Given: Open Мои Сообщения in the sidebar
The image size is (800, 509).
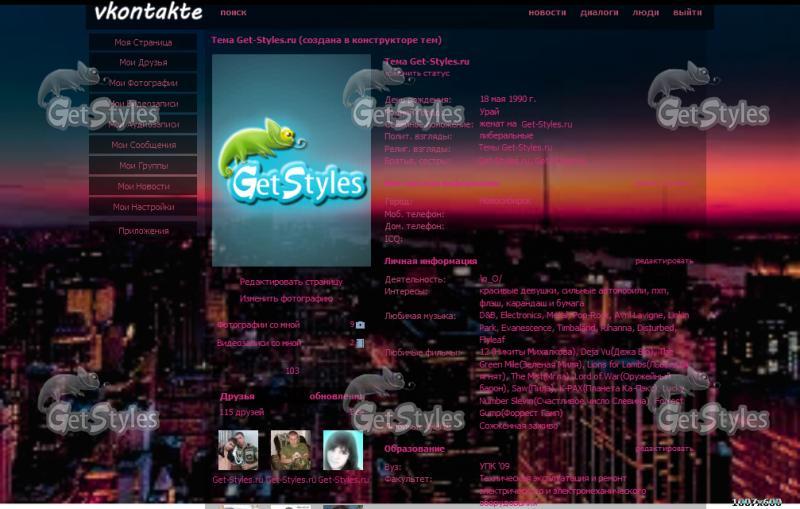Looking at the screenshot, I should coord(143,145).
